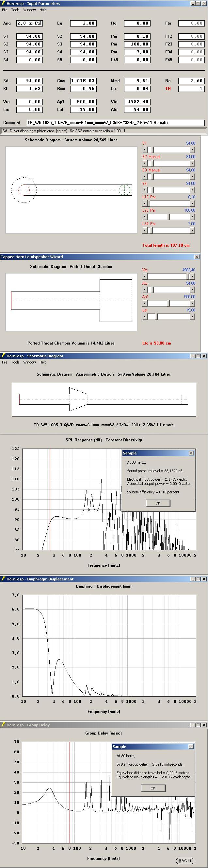208x868 pixels.
Task: Click the Comment text field
Action: (x=116, y=123)
